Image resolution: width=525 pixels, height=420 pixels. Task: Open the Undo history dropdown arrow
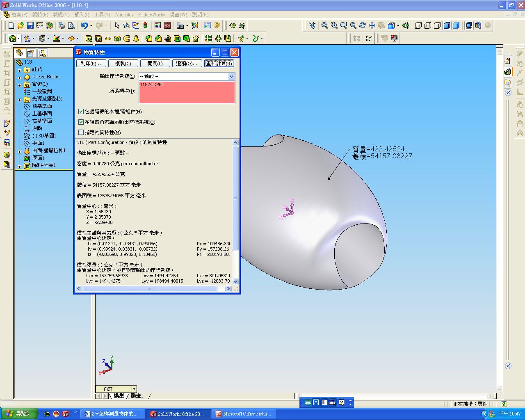point(91,25)
